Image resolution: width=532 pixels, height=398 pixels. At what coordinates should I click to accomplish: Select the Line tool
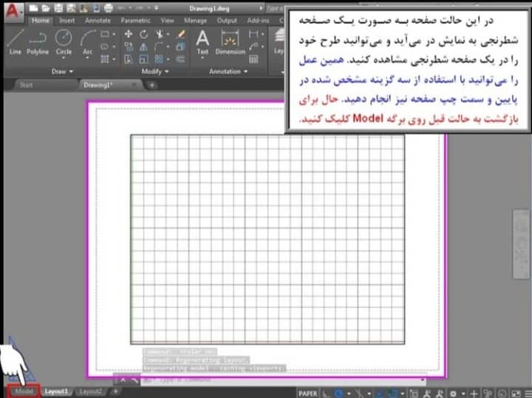(16, 42)
